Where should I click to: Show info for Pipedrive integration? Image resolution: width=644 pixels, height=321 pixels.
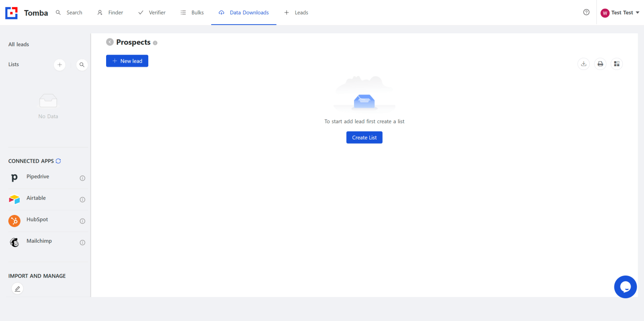coord(82,178)
